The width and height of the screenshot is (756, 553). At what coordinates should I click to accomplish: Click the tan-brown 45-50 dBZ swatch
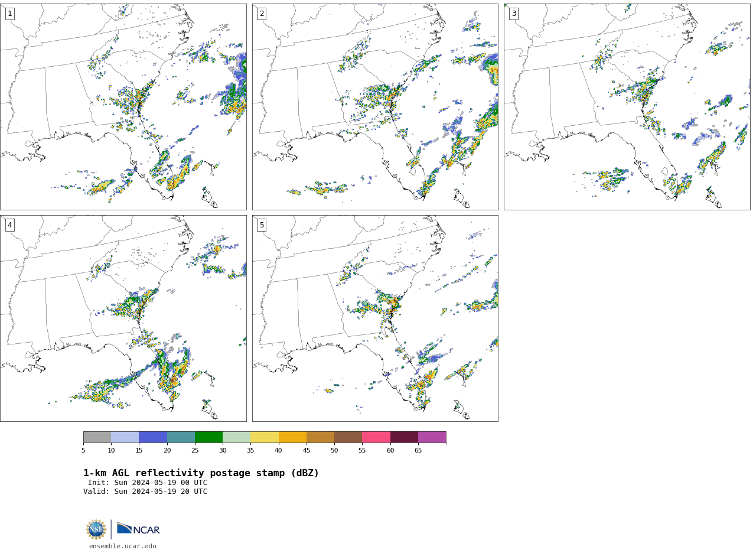coord(321,437)
